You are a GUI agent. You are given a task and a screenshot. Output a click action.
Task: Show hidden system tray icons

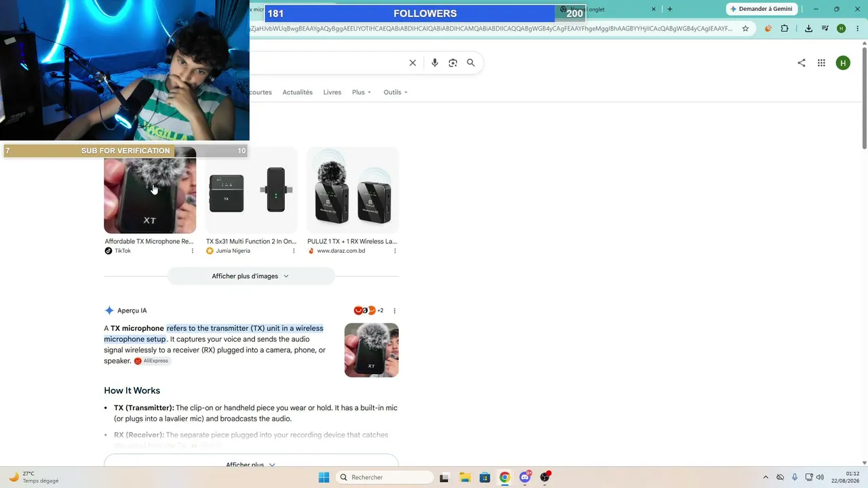[766, 477]
